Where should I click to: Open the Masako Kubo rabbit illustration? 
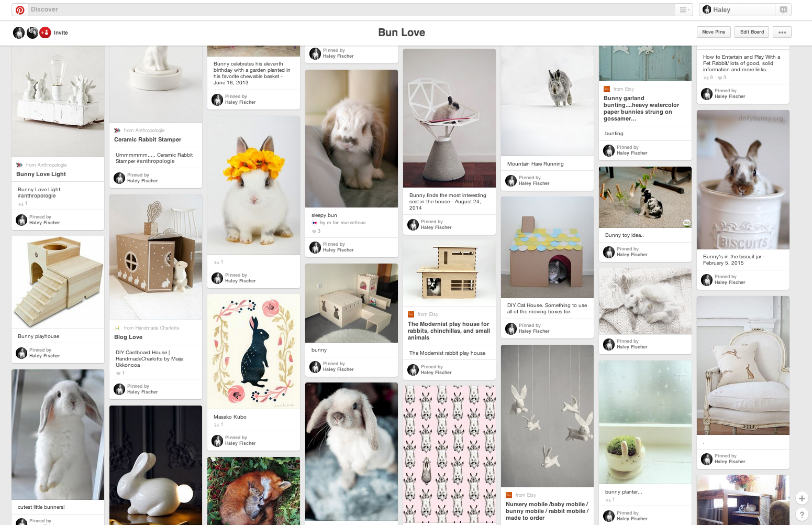click(253, 352)
